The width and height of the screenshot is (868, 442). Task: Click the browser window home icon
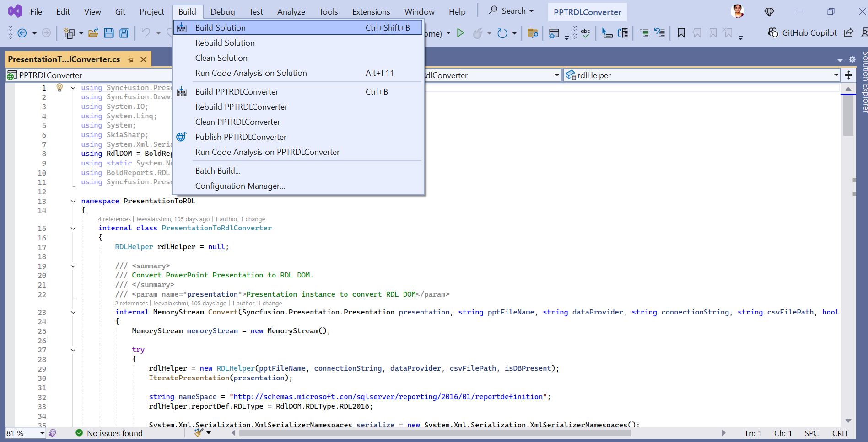554,33
